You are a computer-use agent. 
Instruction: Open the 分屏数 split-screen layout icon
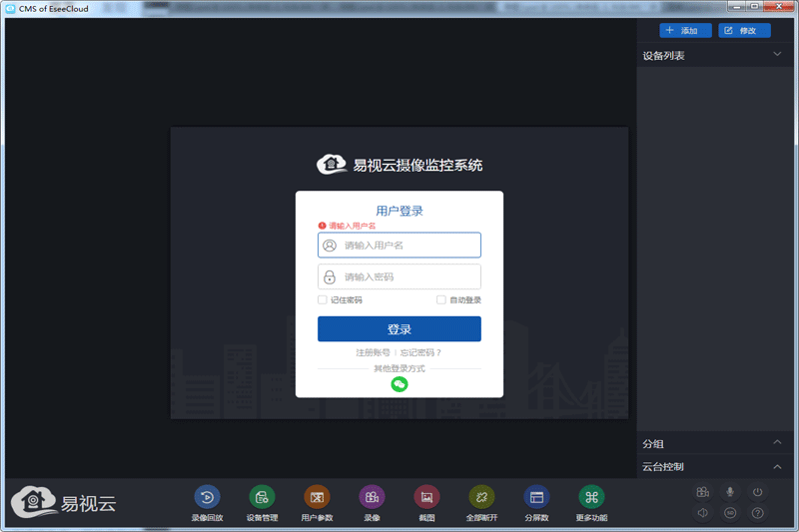pos(536,497)
